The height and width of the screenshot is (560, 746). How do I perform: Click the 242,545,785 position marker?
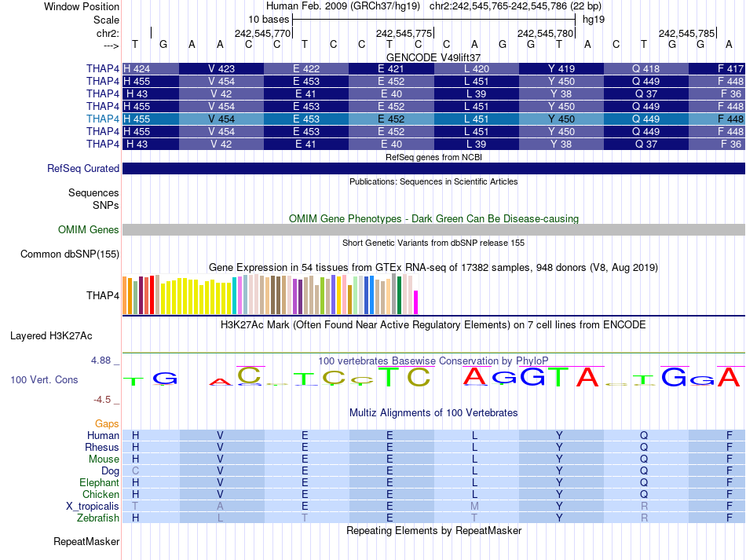(686, 33)
